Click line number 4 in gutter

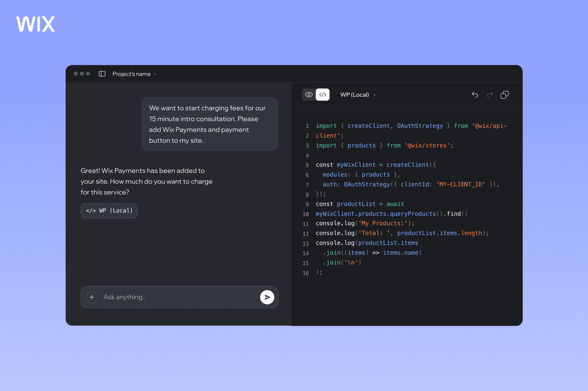tap(307, 156)
